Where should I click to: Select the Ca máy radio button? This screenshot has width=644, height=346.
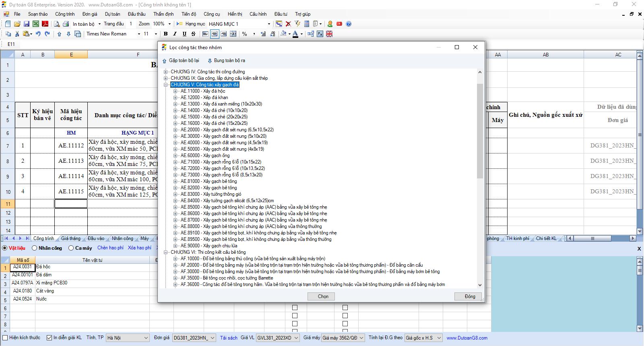click(71, 248)
